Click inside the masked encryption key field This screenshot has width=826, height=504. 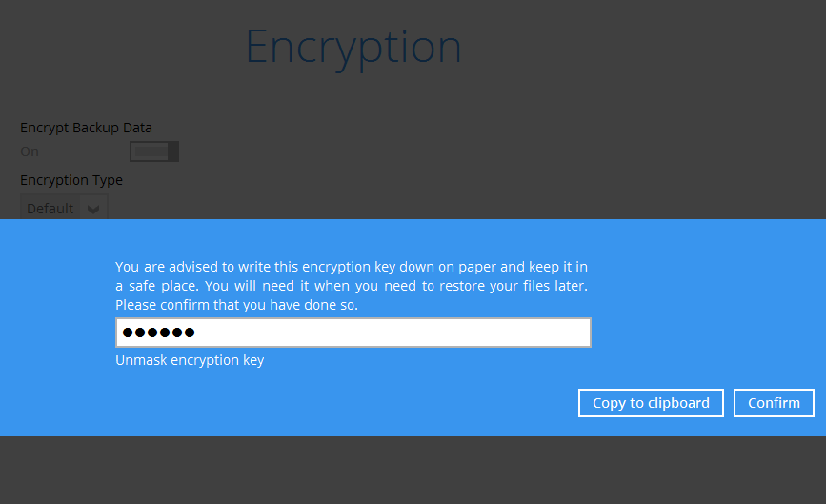(353, 333)
